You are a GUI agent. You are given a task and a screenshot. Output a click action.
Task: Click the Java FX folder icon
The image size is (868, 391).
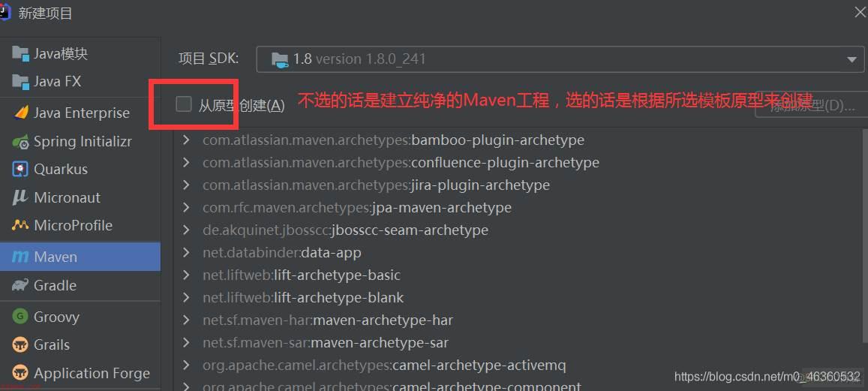pos(20,81)
